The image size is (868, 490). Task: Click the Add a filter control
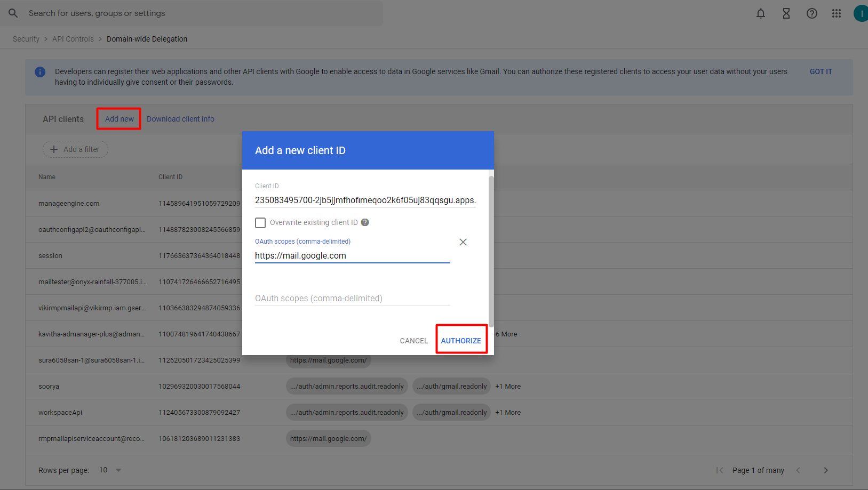tap(75, 149)
